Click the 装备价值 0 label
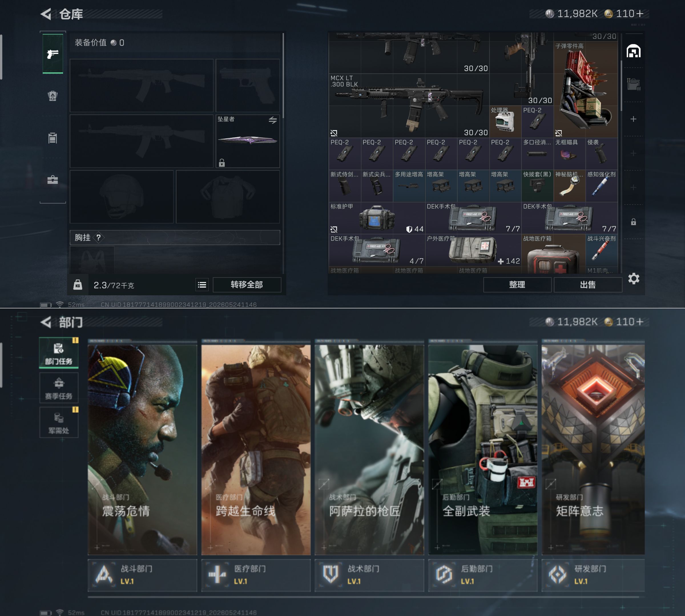The width and height of the screenshot is (685, 616). (100, 43)
